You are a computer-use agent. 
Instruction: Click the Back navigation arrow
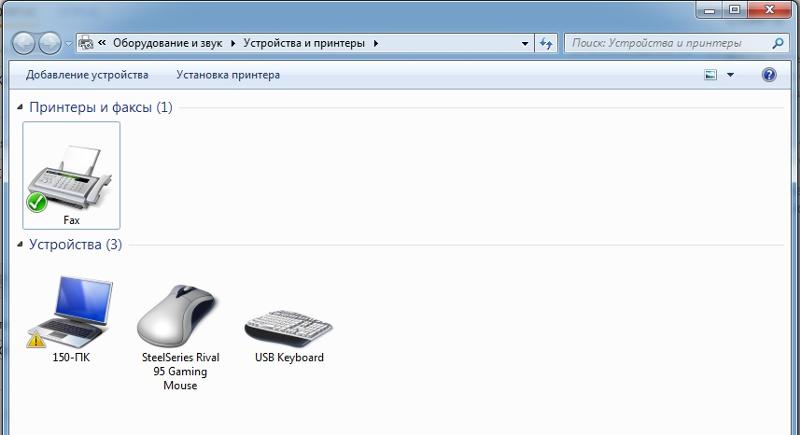(23, 43)
